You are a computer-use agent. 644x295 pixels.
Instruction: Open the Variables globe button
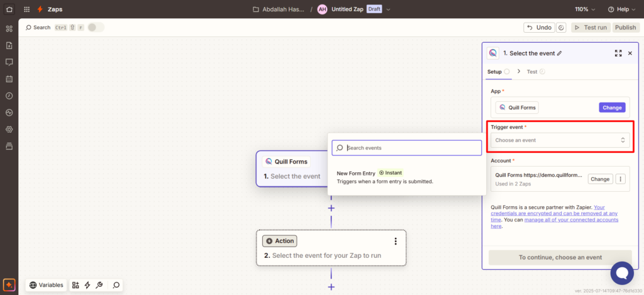click(46, 285)
